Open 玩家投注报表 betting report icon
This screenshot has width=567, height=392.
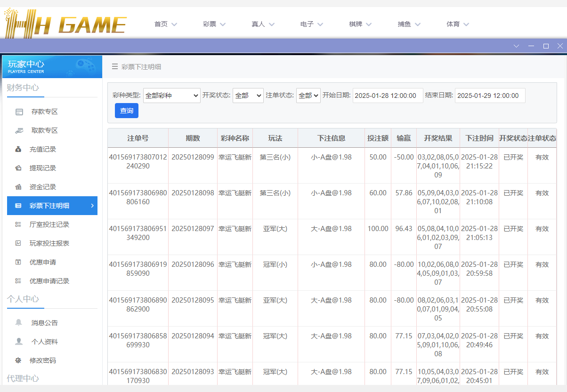pyautogui.click(x=17, y=243)
